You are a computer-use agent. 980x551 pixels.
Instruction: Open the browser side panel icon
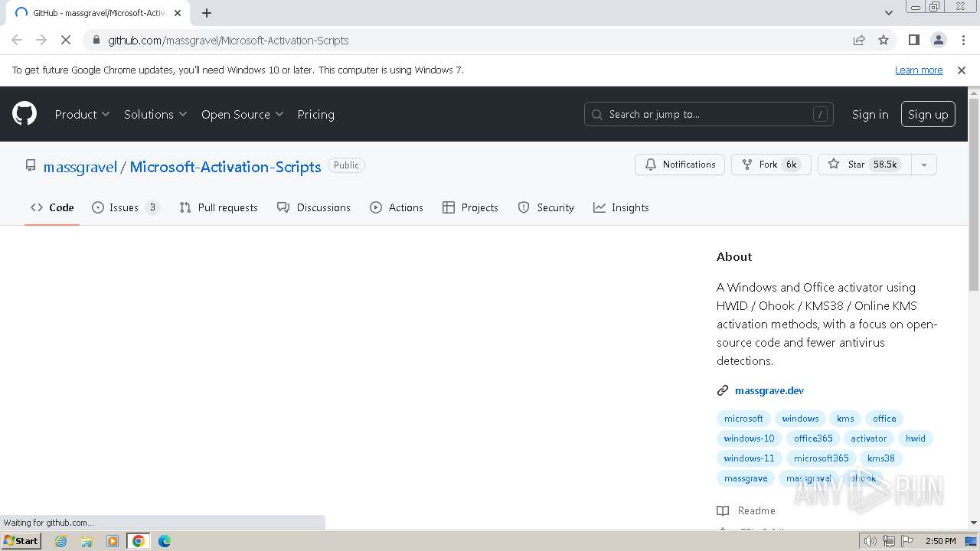[913, 40]
